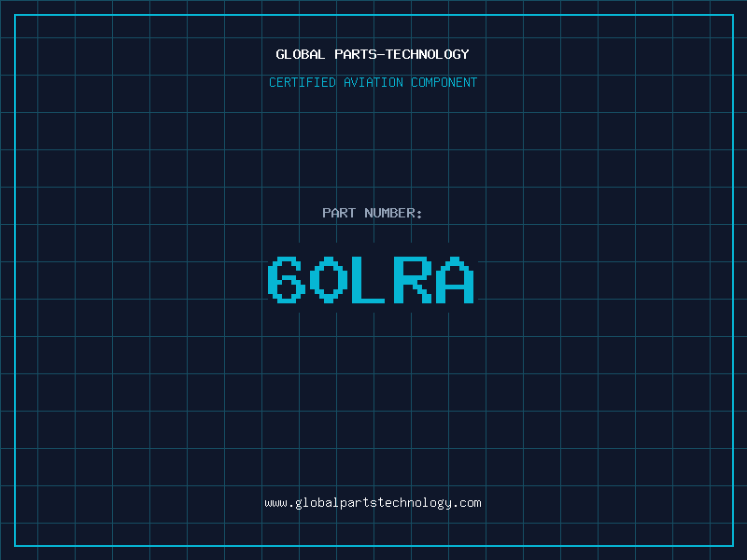Click the letter L in part number

[x=371, y=280]
